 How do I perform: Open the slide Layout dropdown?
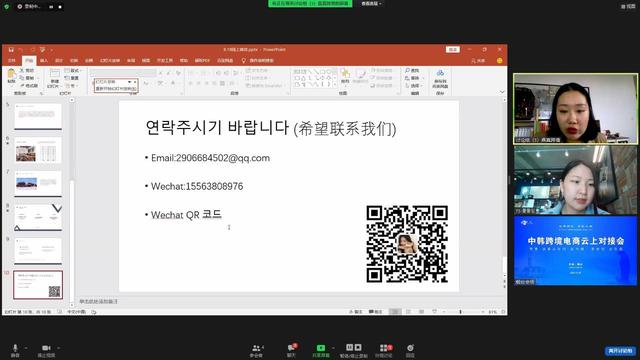point(72,71)
